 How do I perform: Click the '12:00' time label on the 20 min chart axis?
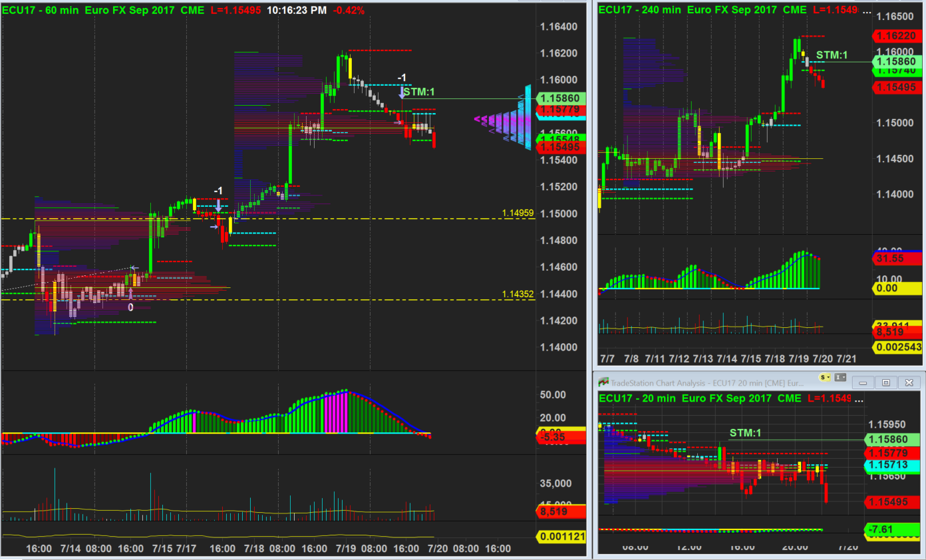tap(689, 547)
